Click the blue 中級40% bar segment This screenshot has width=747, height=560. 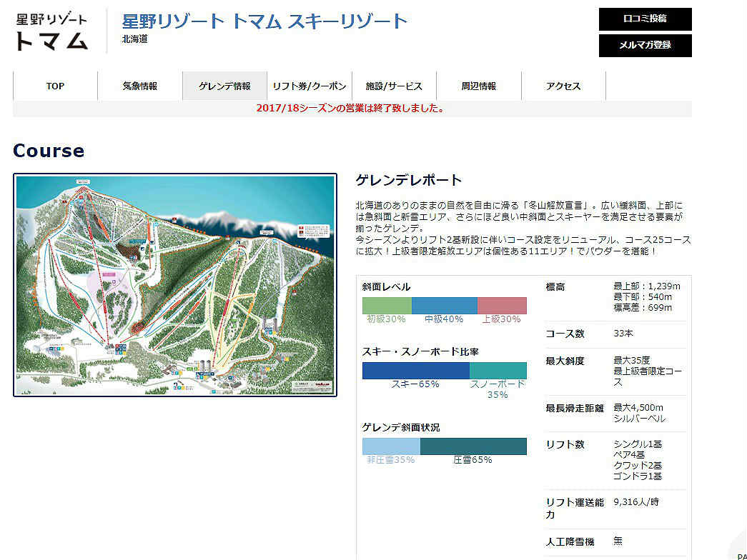pos(445,305)
